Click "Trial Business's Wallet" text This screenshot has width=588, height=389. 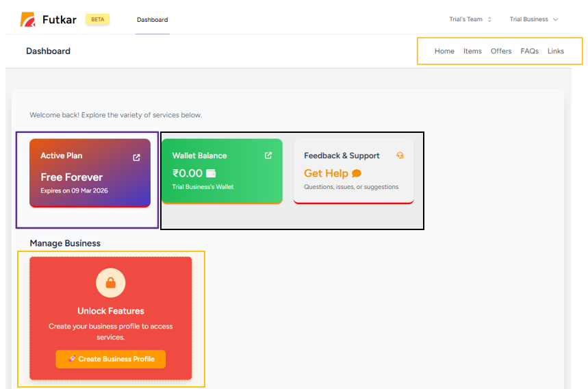click(203, 187)
